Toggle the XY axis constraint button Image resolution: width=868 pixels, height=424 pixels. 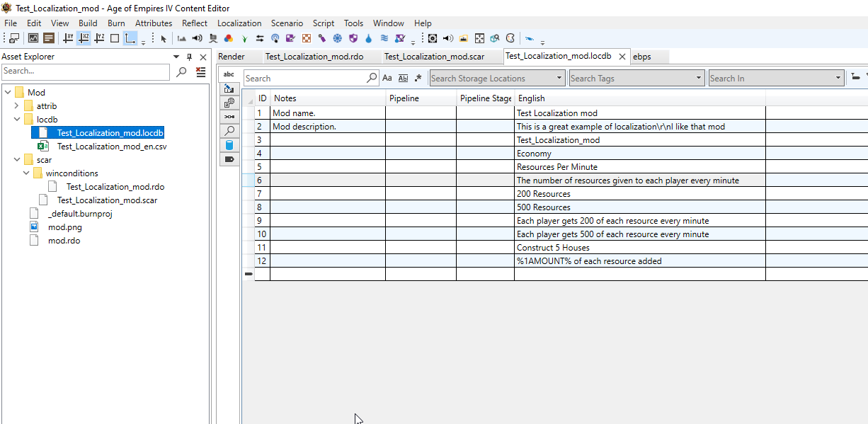tap(69, 38)
